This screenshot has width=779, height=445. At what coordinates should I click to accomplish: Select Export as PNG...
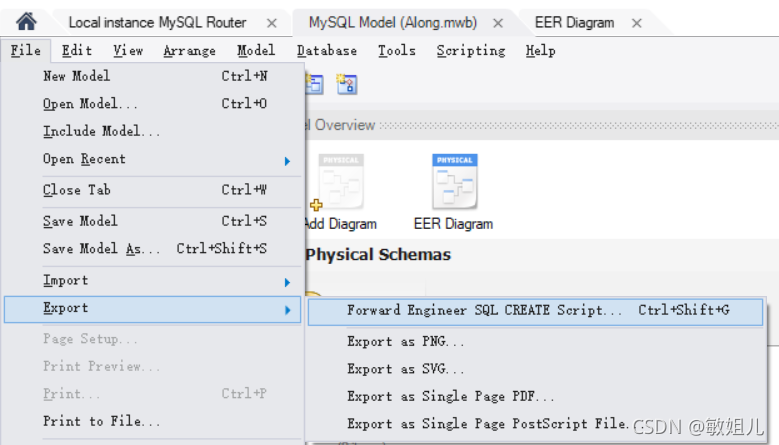click(x=536, y=342)
